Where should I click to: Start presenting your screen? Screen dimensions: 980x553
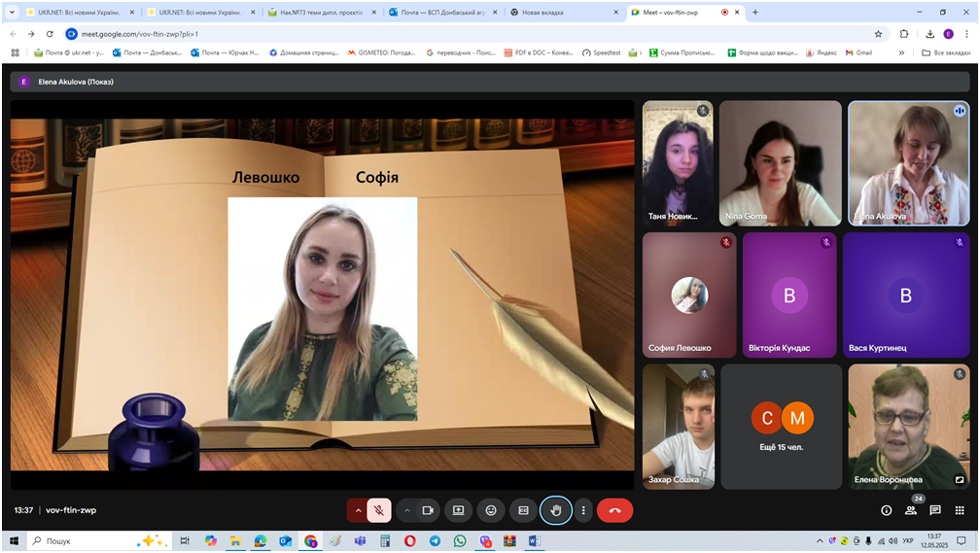click(458, 510)
